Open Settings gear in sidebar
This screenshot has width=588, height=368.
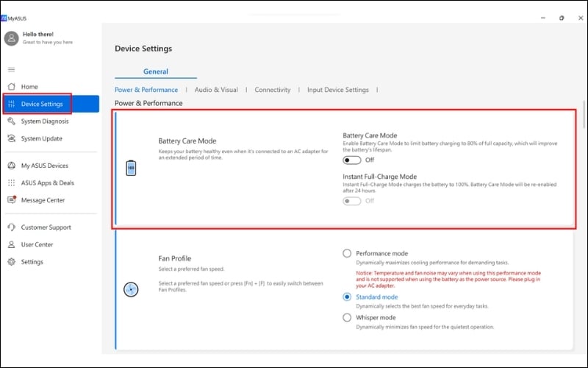point(11,262)
